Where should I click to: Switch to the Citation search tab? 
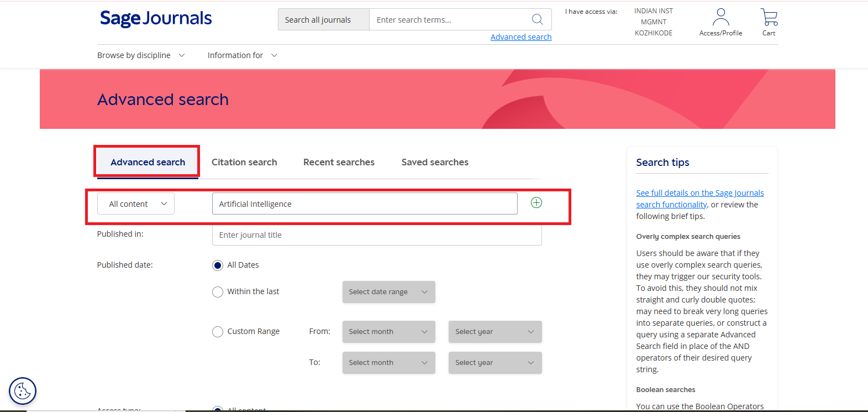coord(244,162)
